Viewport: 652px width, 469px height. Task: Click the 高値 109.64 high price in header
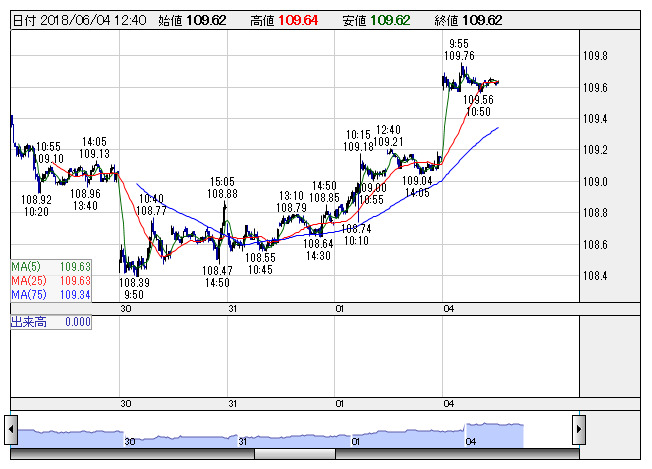[284, 20]
